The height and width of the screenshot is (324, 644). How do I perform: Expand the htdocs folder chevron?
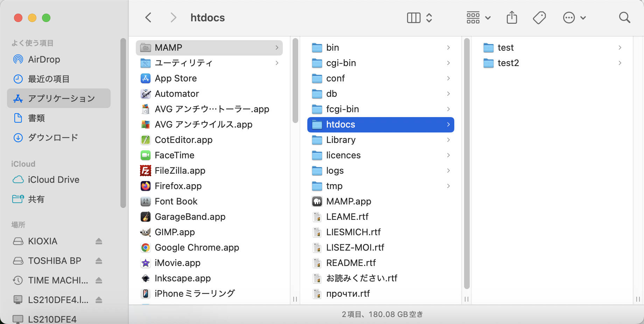448,124
